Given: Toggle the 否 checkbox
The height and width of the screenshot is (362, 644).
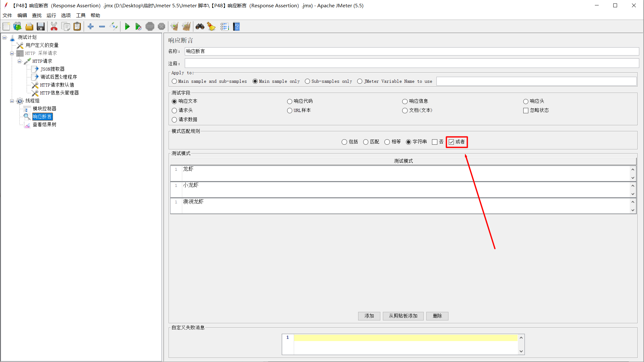Looking at the screenshot, I should pos(435,142).
